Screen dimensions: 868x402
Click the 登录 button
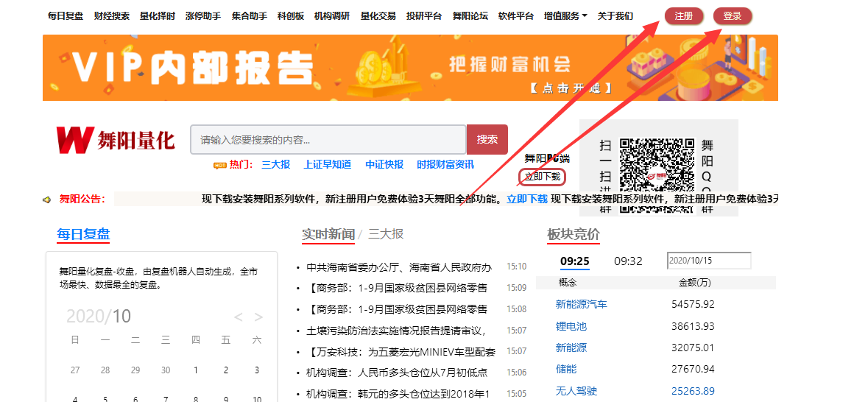pyautogui.click(x=733, y=16)
